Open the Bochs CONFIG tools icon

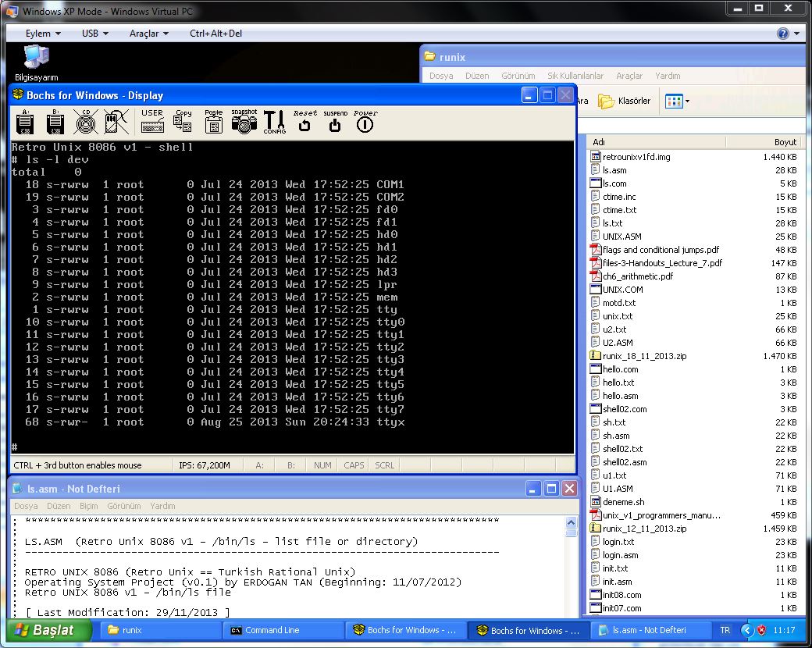(275, 123)
